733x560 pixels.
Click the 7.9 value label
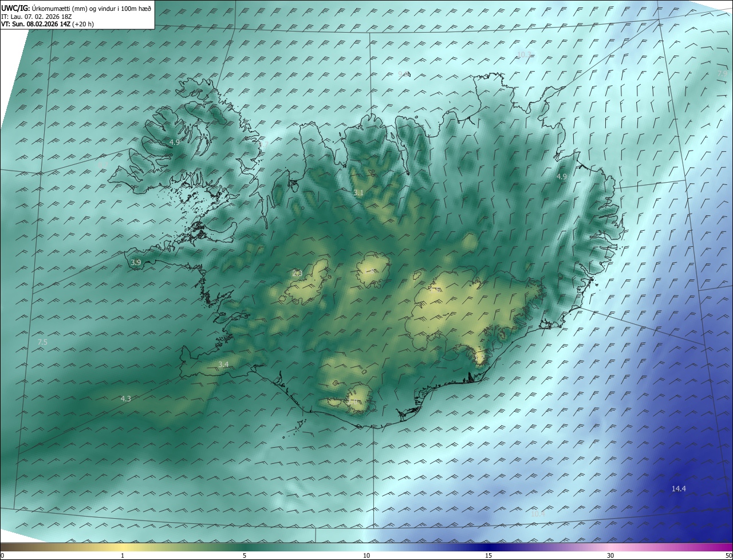(722, 73)
